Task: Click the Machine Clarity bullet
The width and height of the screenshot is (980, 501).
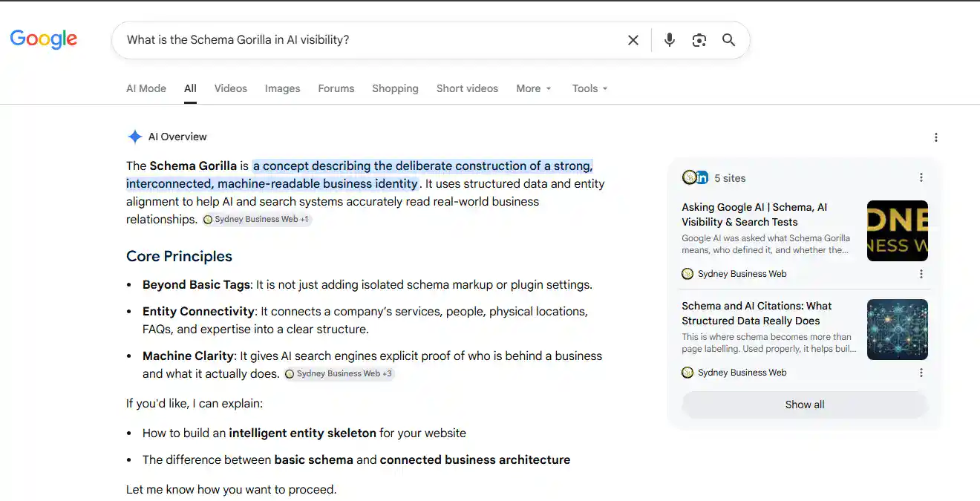Action: coord(373,364)
